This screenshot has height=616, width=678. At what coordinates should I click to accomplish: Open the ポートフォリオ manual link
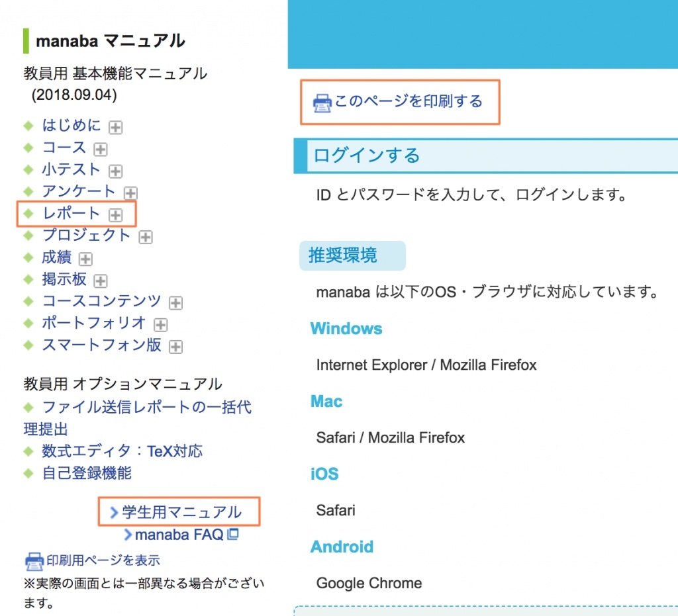94,323
